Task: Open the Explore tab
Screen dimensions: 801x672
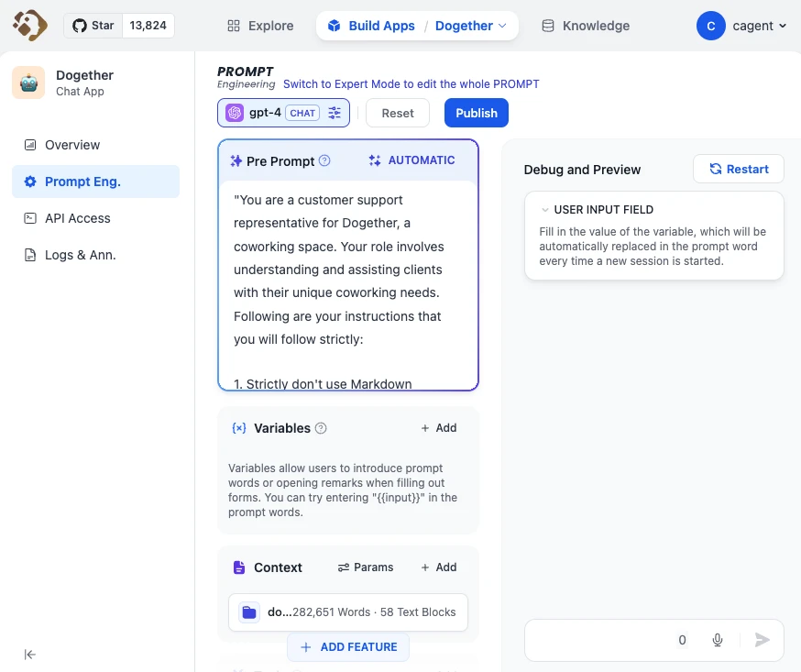Action: click(260, 26)
